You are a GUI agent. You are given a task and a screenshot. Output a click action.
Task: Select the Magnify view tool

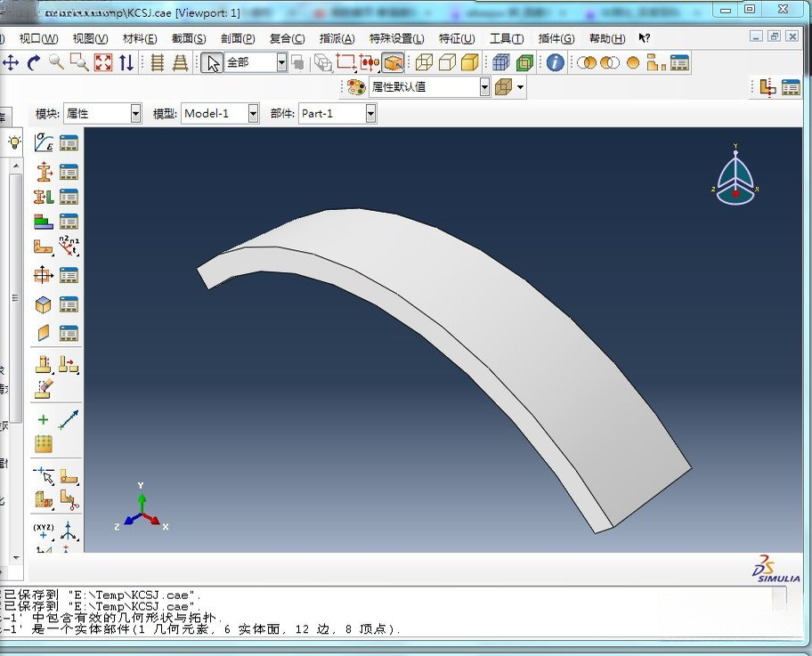(x=56, y=62)
